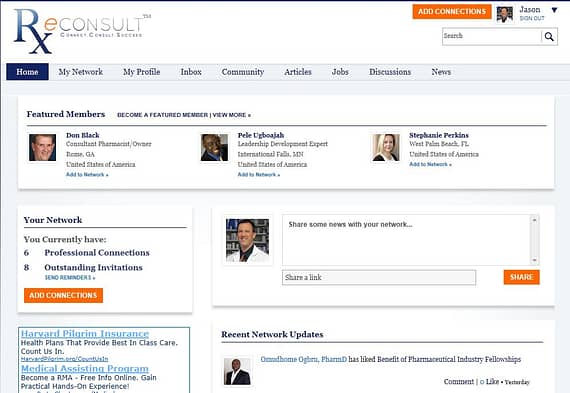
Task: Click the share textbox scroll-down arrow
Action: (x=534, y=260)
